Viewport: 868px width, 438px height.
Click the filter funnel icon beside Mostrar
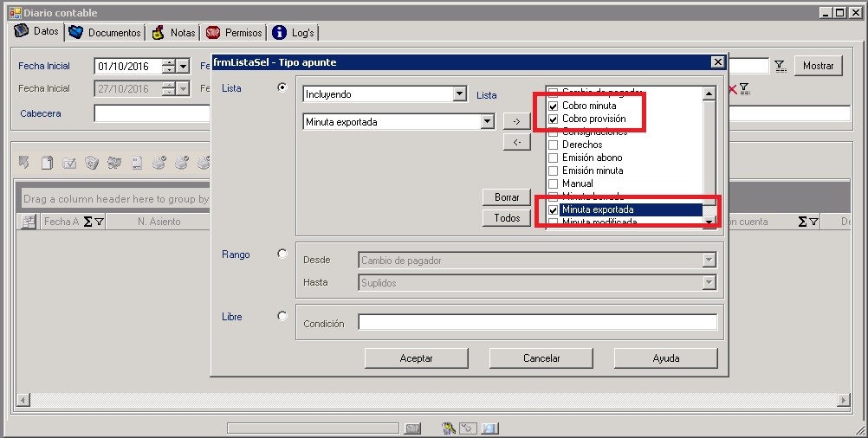click(x=779, y=66)
